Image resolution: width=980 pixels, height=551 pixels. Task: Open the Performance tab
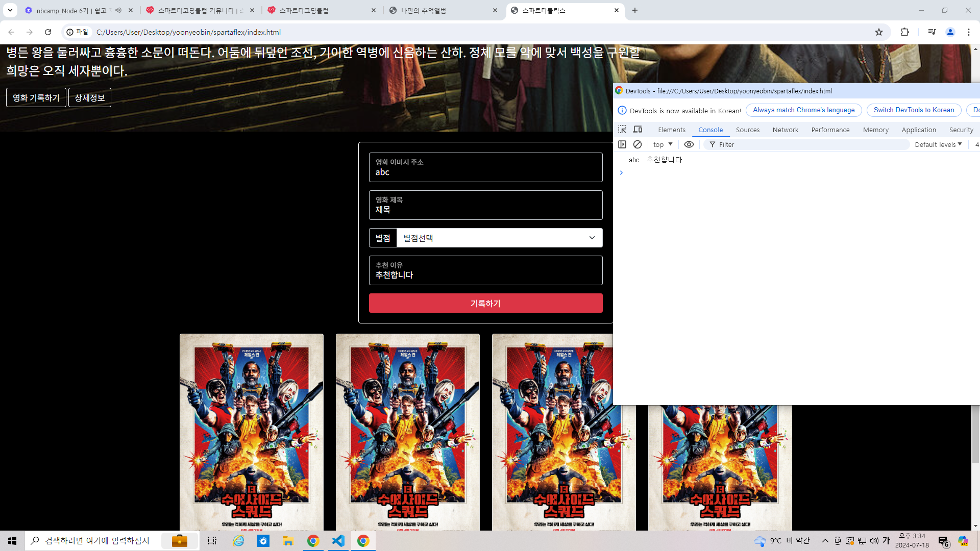pyautogui.click(x=830, y=130)
